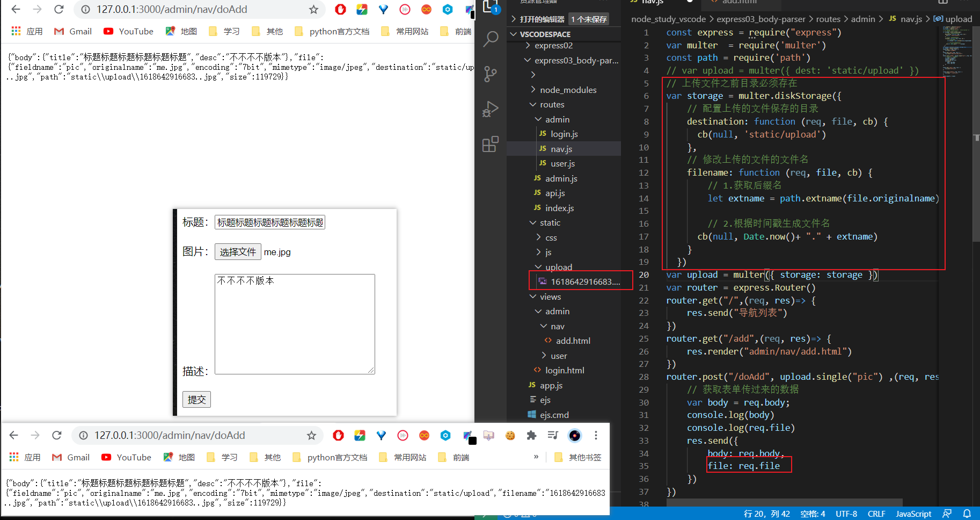The height and width of the screenshot is (520, 980).
Task: Click the notifications bell in the VS Code status bar
Action: (x=967, y=514)
